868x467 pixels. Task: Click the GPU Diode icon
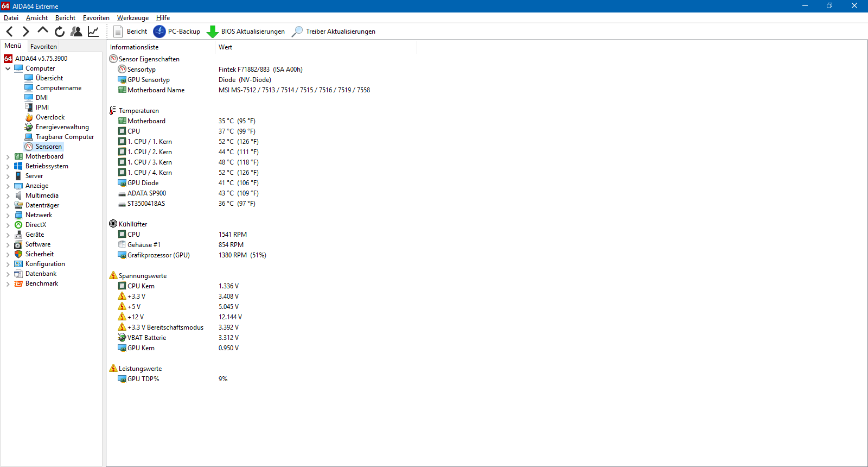[122, 182]
